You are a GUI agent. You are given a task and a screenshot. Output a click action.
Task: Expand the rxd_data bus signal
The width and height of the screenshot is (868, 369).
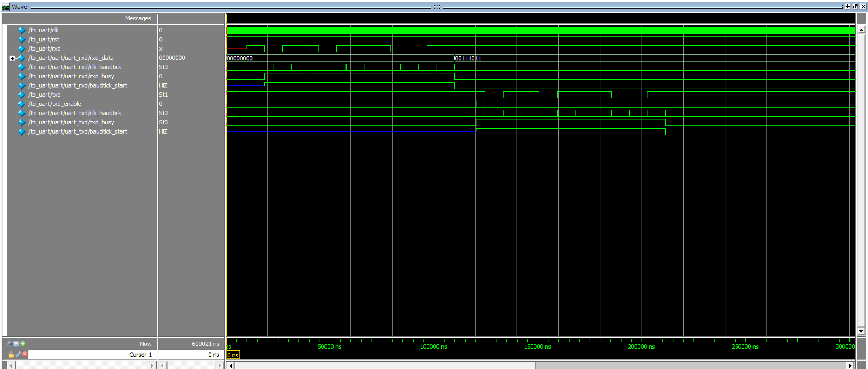[12, 58]
